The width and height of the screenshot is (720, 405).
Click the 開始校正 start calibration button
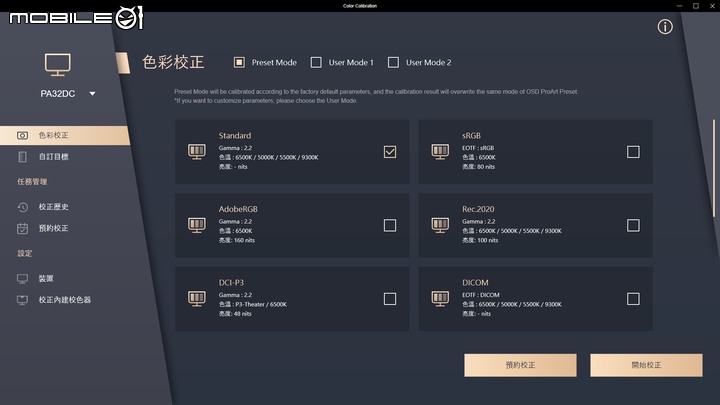(x=646, y=365)
